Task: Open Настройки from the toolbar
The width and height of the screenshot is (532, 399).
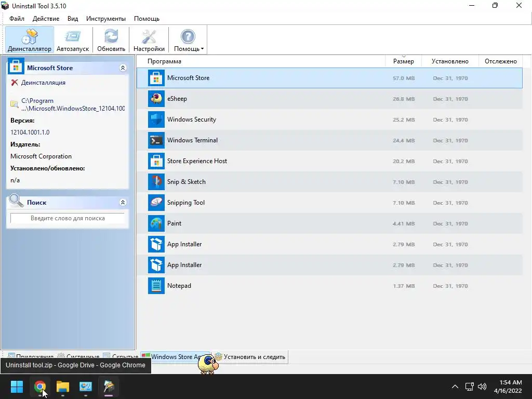Action: 149,40
